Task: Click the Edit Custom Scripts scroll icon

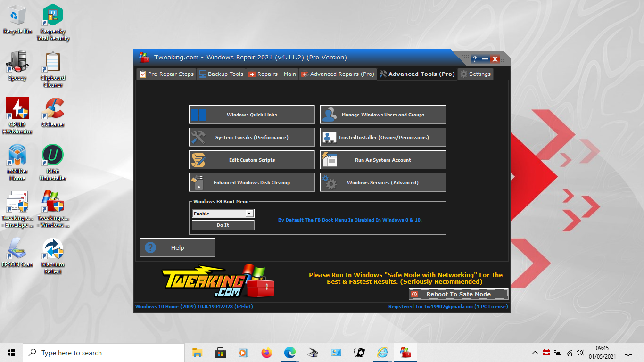Action: pyautogui.click(x=198, y=160)
